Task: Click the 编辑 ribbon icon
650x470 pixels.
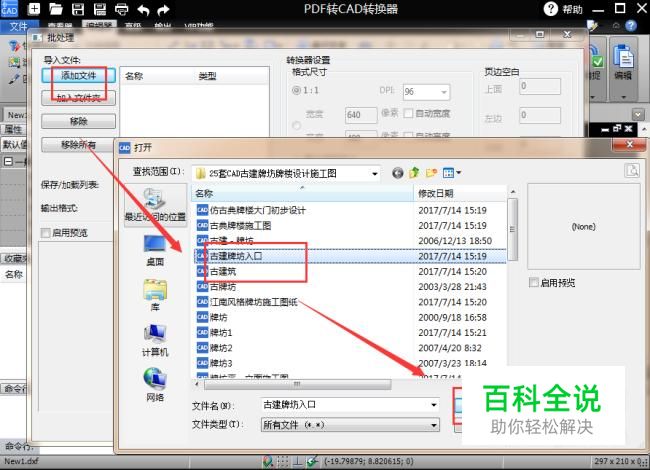Action: [623, 63]
